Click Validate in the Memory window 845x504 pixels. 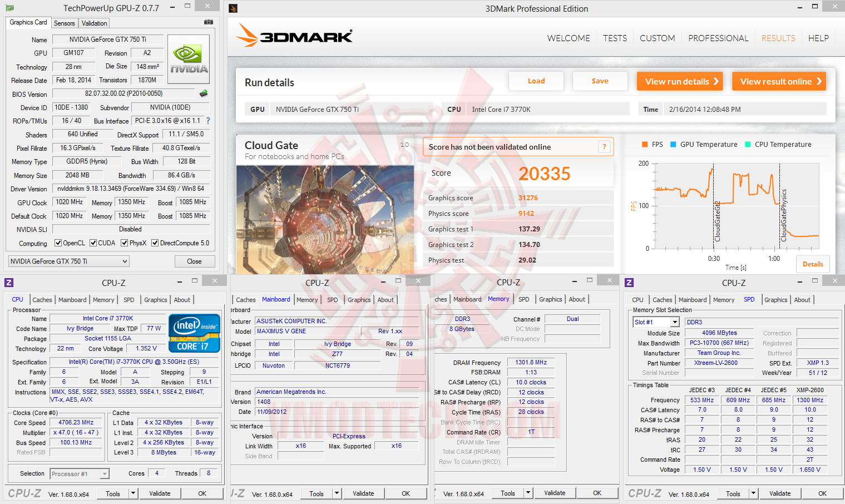coord(555,493)
